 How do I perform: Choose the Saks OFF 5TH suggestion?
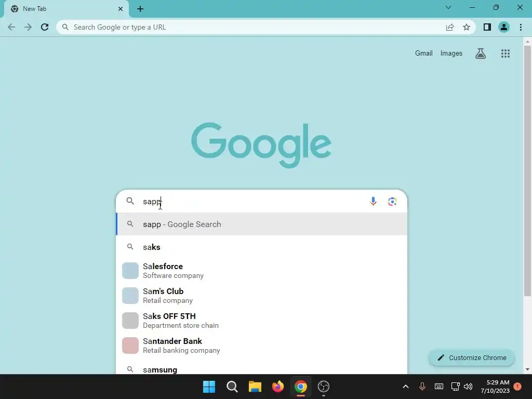coord(262,320)
